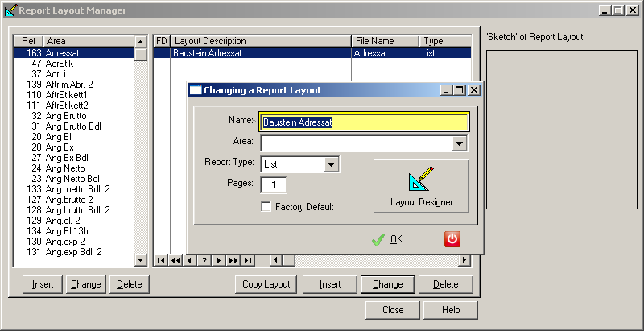Maximize the Changing a Report Layout dialog
Viewport: 644px width, 331px height.
(460, 90)
